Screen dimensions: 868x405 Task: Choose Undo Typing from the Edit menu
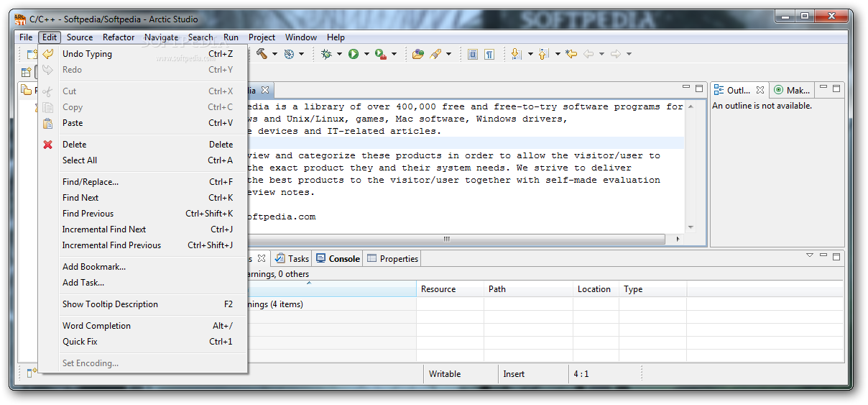[143, 54]
